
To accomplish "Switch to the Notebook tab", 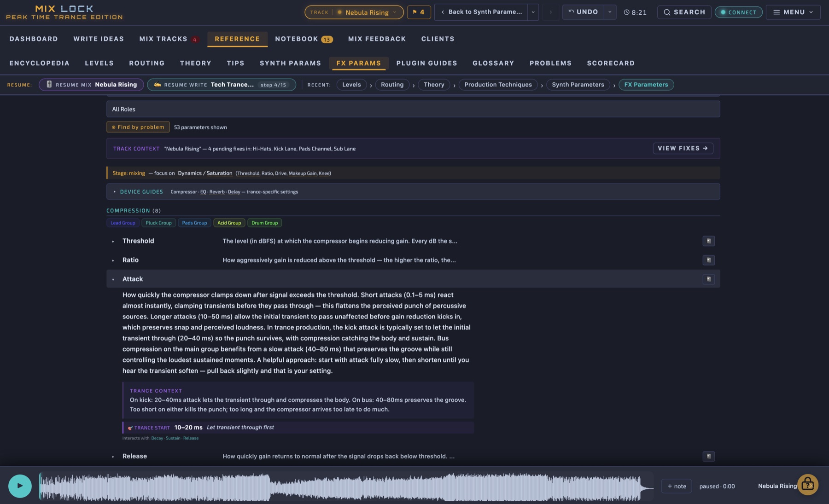I will [304, 39].
